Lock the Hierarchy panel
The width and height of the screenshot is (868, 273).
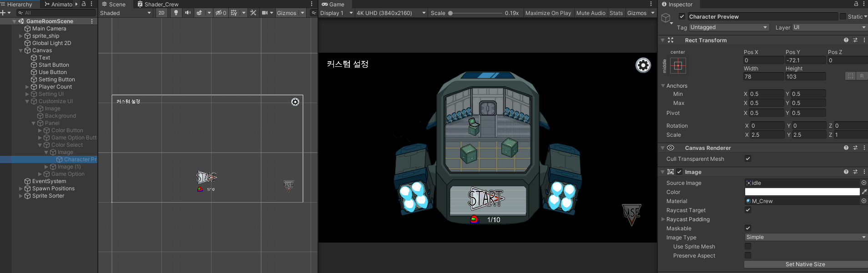click(x=84, y=4)
